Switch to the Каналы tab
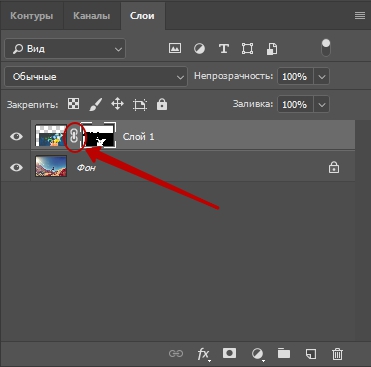This screenshot has height=367, width=371. [x=92, y=16]
